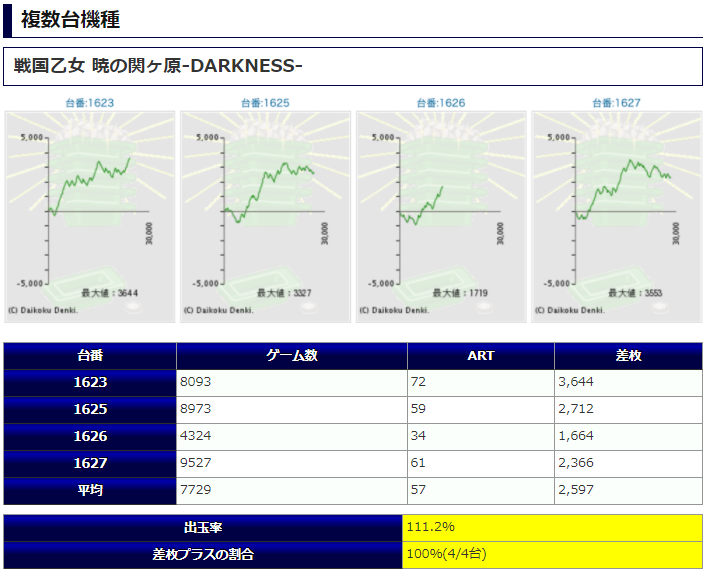Select the graph showing 最大値 3327

[265, 216]
